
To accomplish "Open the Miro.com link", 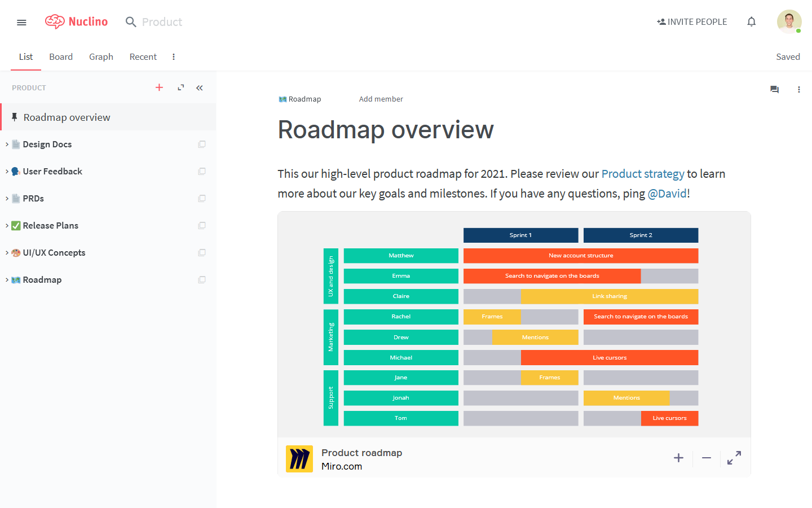I will (342, 466).
